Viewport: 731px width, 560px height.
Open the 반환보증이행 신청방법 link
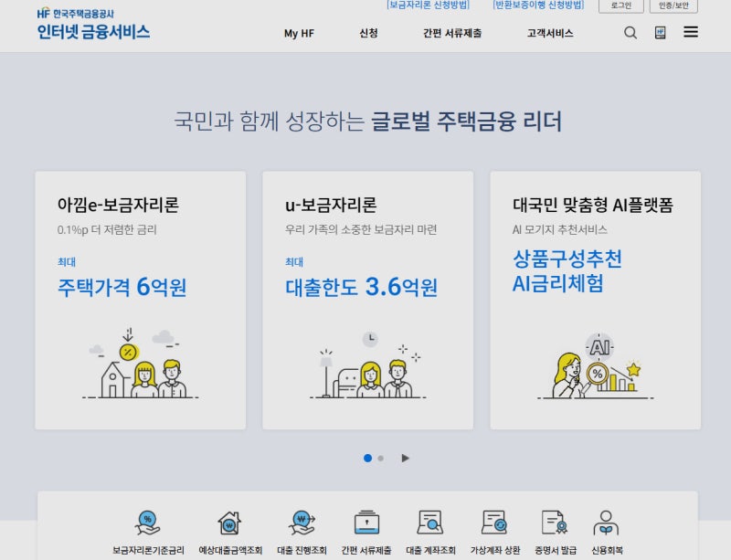pos(538,5)
